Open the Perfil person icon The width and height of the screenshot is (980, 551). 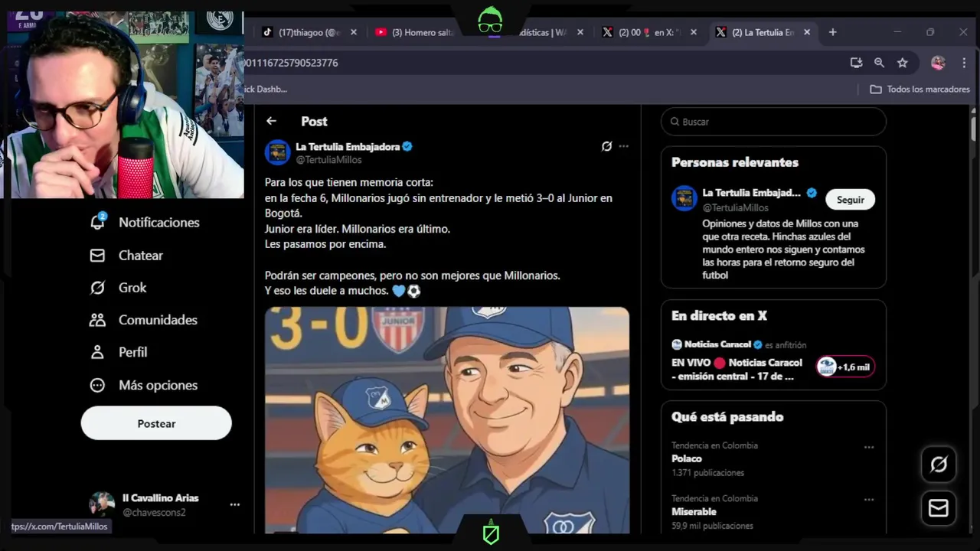click(97, 352)
